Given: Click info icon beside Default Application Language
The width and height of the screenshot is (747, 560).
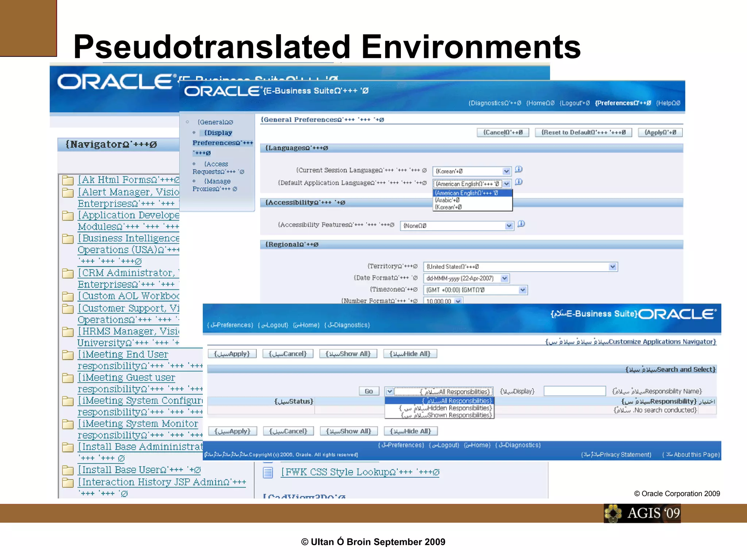Looking at the screenshot, I should 519,182.
